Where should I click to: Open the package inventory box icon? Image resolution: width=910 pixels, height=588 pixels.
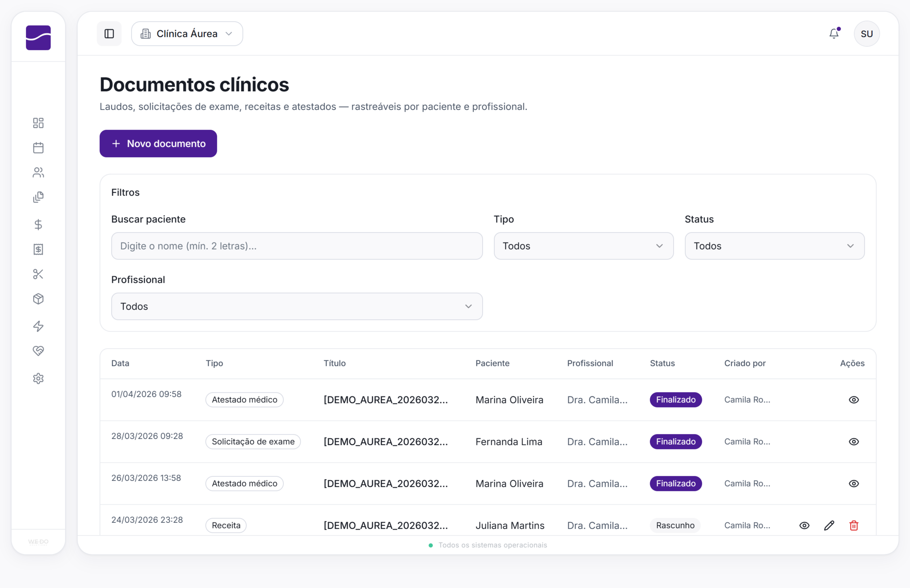pos(38,299)
